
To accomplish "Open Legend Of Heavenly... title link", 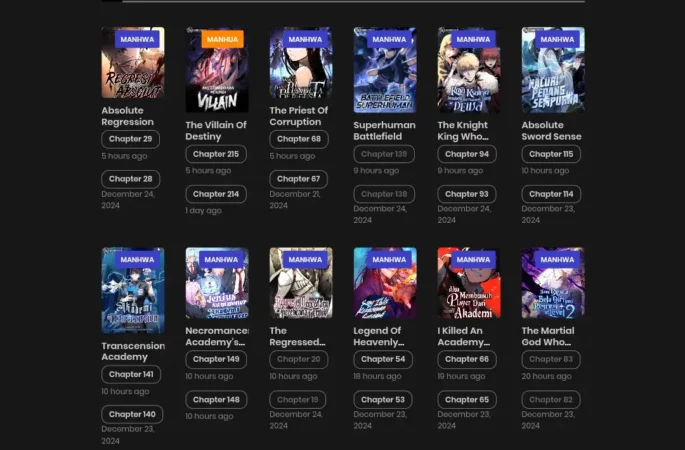I will (378, 336).
